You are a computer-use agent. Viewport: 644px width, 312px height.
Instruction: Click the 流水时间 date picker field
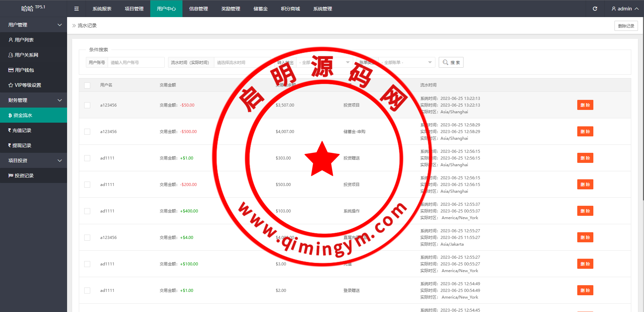pyautogui.click(x=241, y=63)
